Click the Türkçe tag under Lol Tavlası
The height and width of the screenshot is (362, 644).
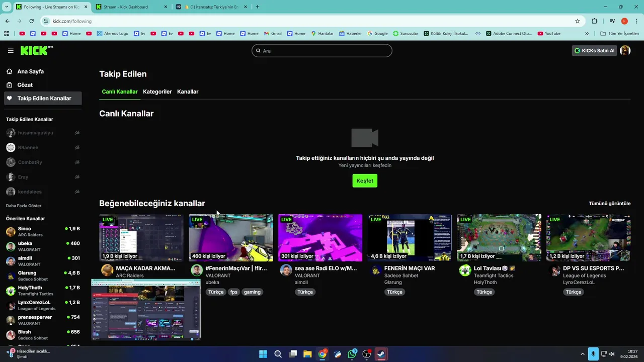click(x=484, y=292)
